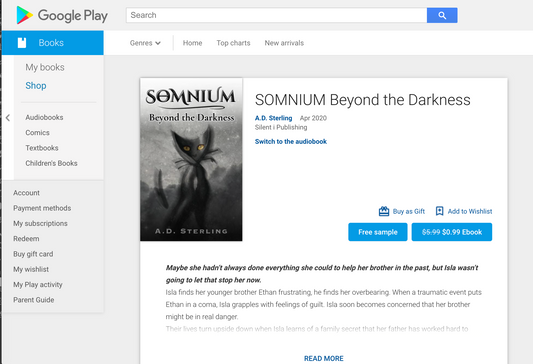The image size is (533, 364).
Task: Click the Add to Wishlist bookmark icon
Action: 440,211
